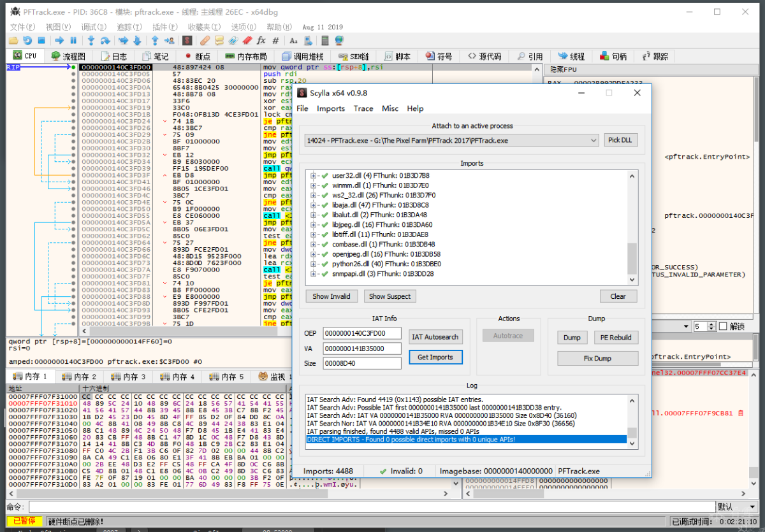Click the VA input field
Viewport: 765px width, 532px height.
click(362, 349)
